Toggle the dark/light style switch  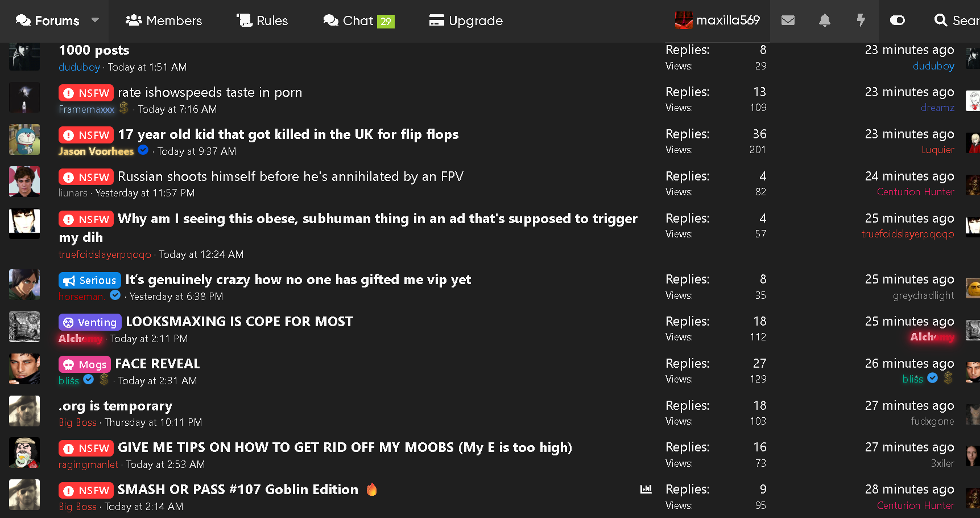(x=898, y=20)
